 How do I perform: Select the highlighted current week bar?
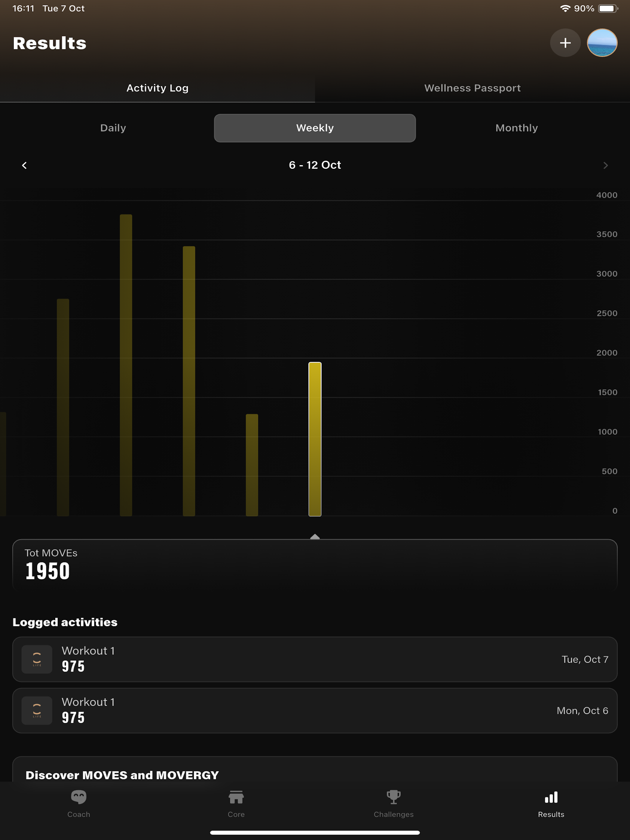pyautogui.click(x=315, y=439)
